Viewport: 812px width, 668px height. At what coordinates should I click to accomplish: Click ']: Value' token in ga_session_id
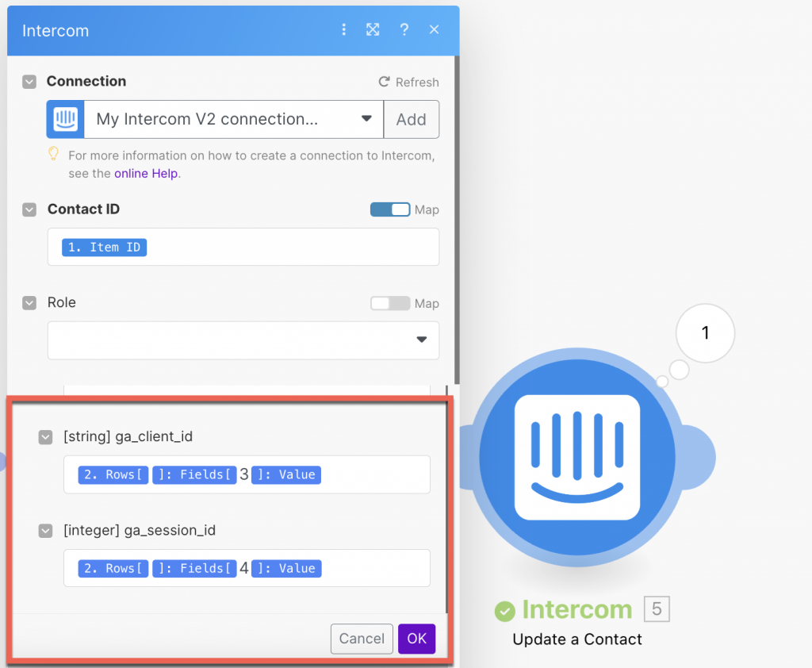pyautogui.click(x=287, y=569)
